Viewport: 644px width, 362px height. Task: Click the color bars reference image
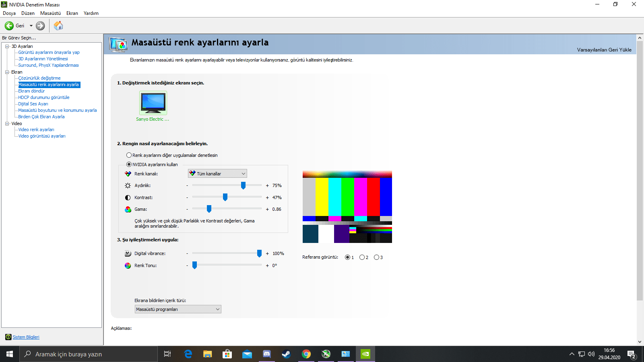[347, 206]
